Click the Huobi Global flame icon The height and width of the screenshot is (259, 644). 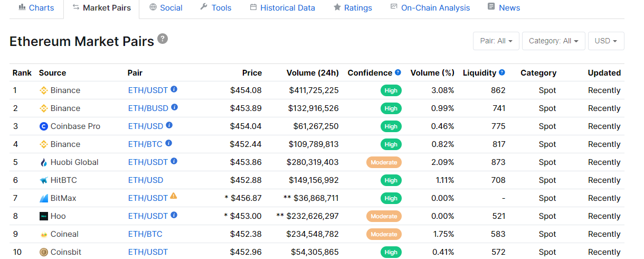tap(44, 162)
